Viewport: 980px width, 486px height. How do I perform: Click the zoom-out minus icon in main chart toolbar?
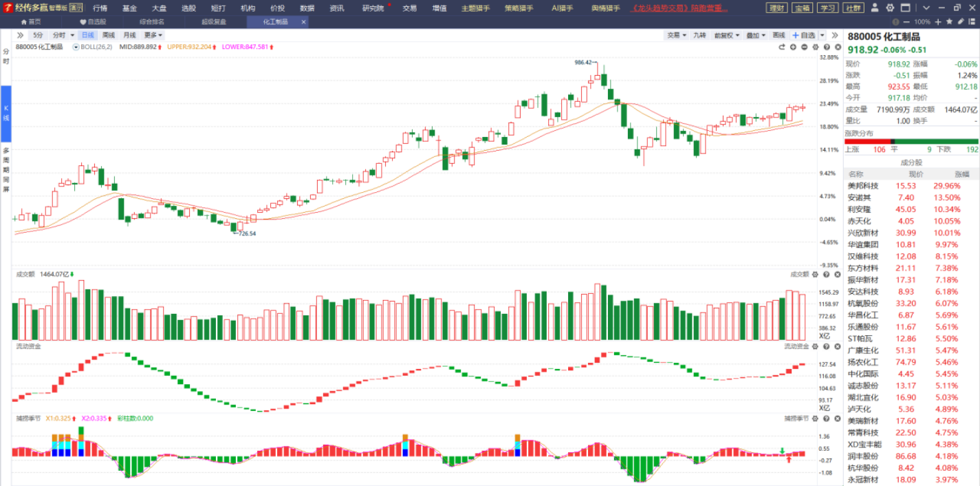pos(804,47)
